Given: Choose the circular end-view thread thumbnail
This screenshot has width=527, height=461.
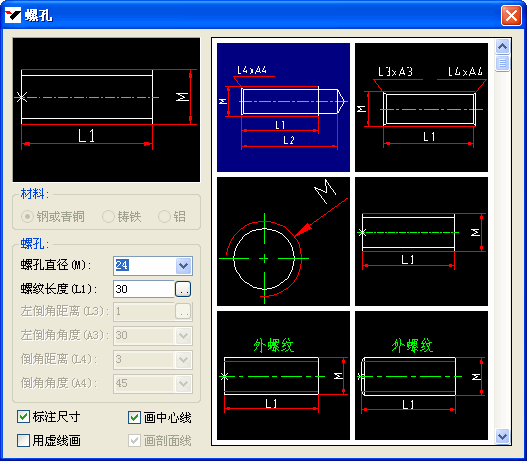Looking at the screenshot, I should click(283, 242).
